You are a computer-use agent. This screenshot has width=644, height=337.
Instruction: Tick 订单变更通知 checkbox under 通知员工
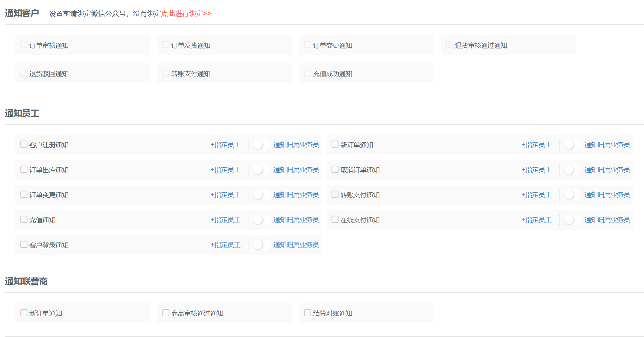[24, 194]
